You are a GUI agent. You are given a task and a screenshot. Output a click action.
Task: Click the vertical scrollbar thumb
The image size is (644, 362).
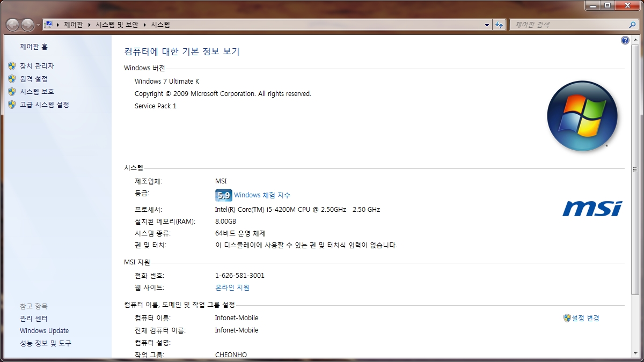(x=635, y=171)
